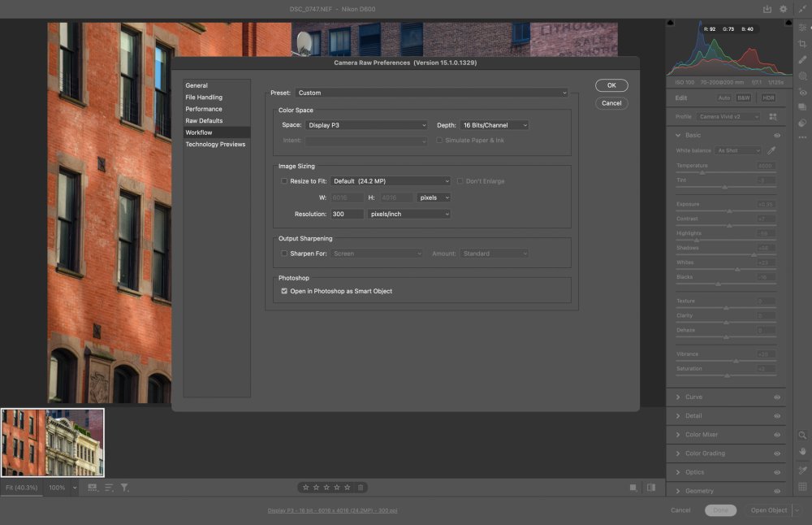
Task: Click the trash icon beside the star ratings
Action: point(361,487)
